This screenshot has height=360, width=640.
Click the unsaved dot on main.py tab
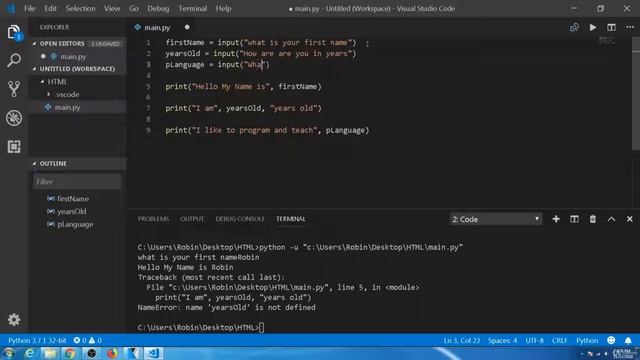[187, 27]
